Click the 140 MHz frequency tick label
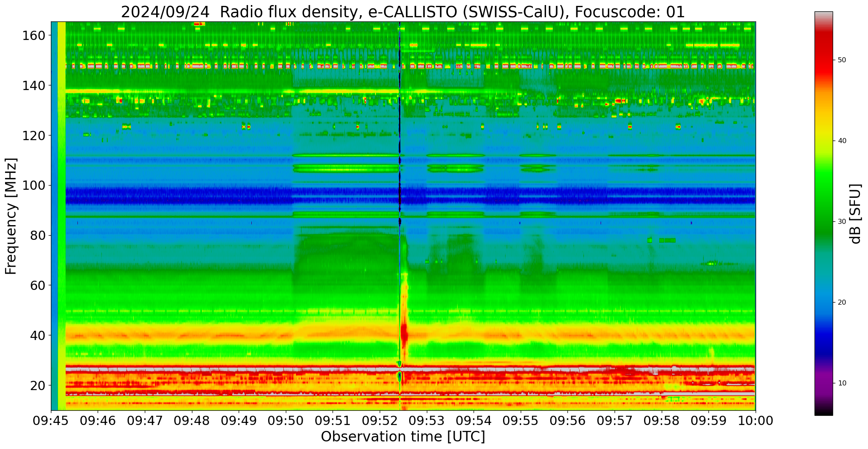868x449 pixels. tap(34, 85)
